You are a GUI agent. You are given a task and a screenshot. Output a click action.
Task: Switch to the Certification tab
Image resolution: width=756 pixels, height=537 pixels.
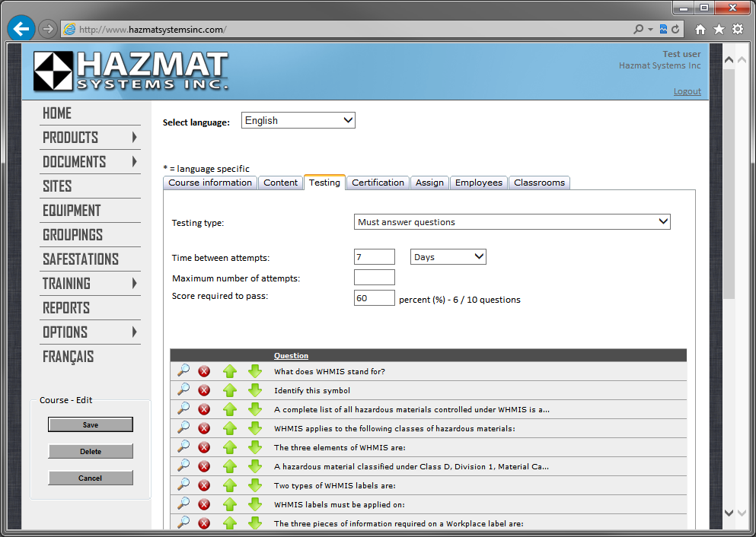(378, 183)
